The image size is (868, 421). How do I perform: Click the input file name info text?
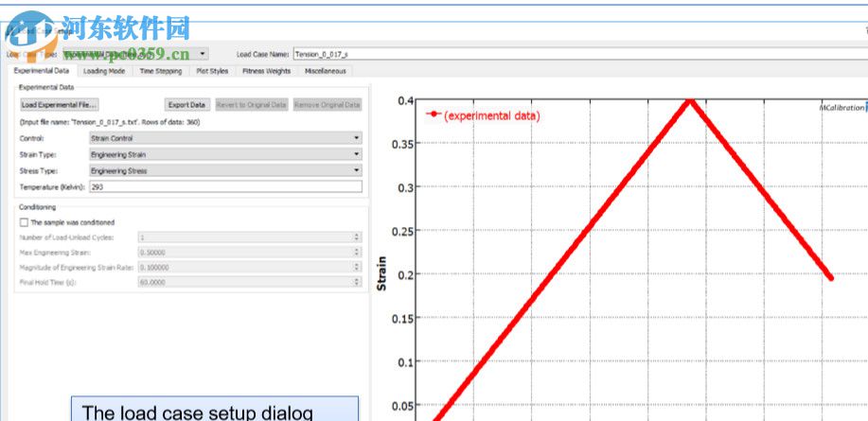point(110,122)
